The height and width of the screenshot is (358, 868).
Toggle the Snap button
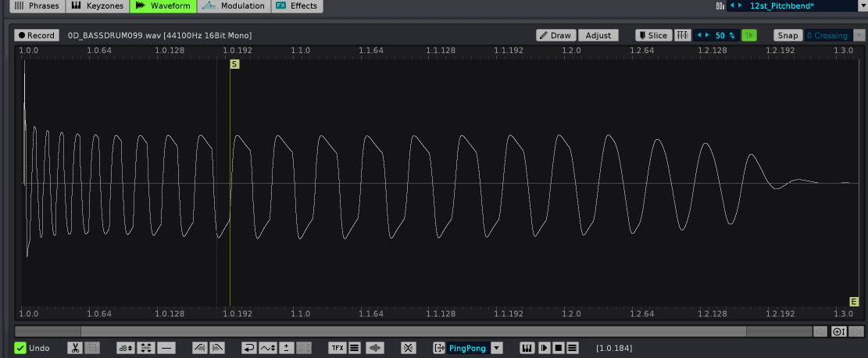(x=788, y=35)
